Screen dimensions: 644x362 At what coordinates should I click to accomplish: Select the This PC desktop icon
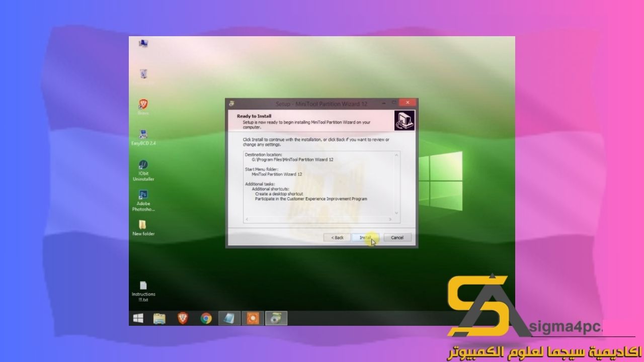143,43
